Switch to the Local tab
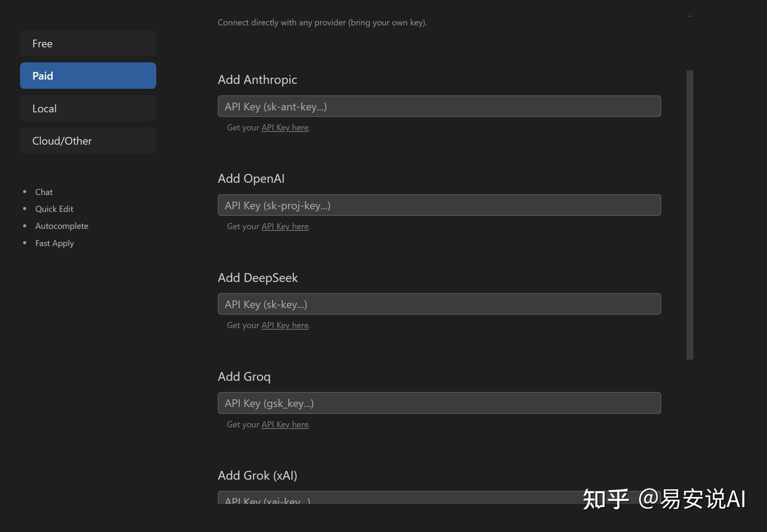 [88, 108]
